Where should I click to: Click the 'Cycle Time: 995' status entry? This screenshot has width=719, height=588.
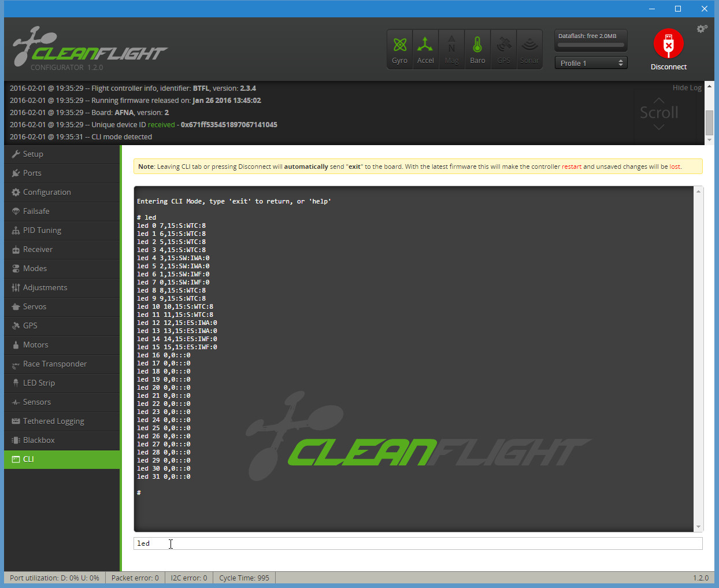244,578
